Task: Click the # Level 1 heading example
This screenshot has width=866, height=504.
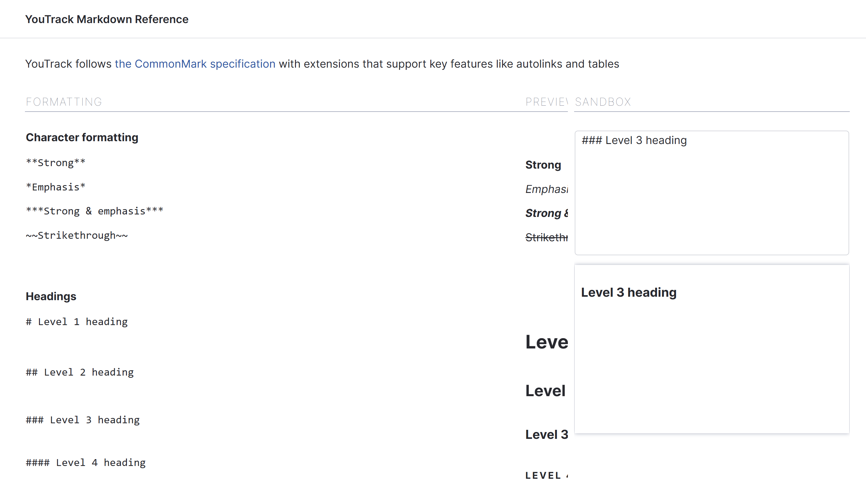Action: tap(77, 322)
